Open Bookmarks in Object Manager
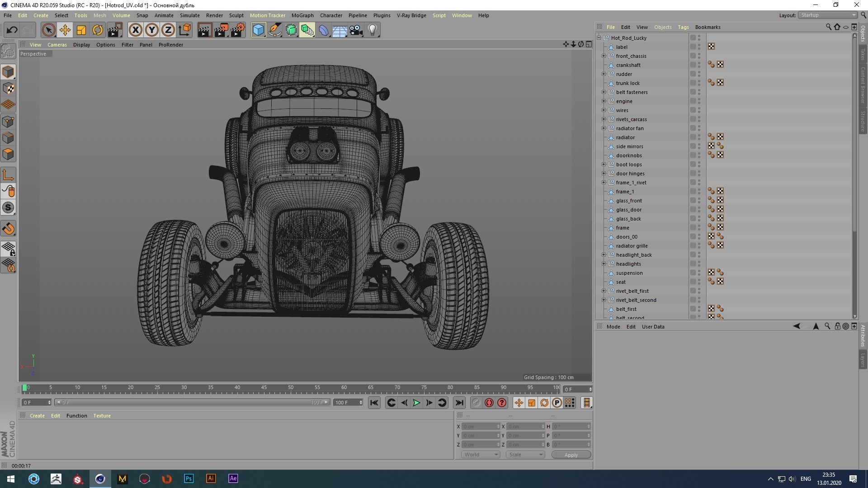The height and width of the screenshot is (488, 868). pos(708,27)
